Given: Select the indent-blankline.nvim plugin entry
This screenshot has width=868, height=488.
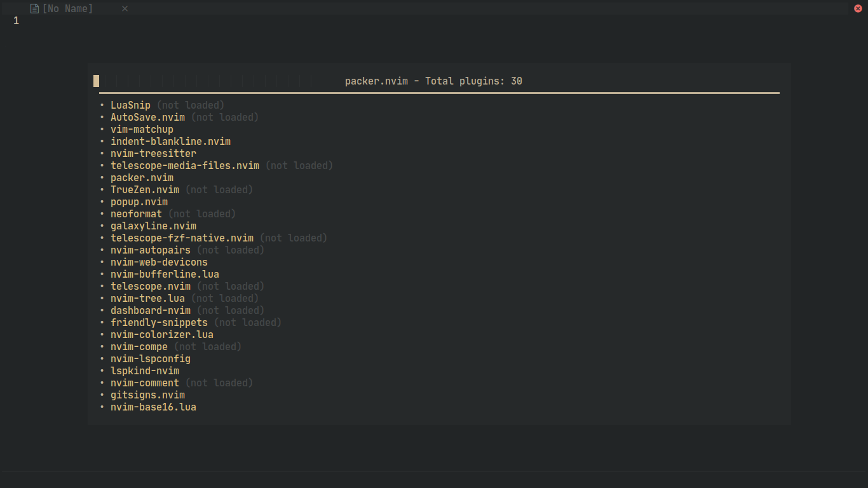Looking at the screenshot, I should coord(170,141).
